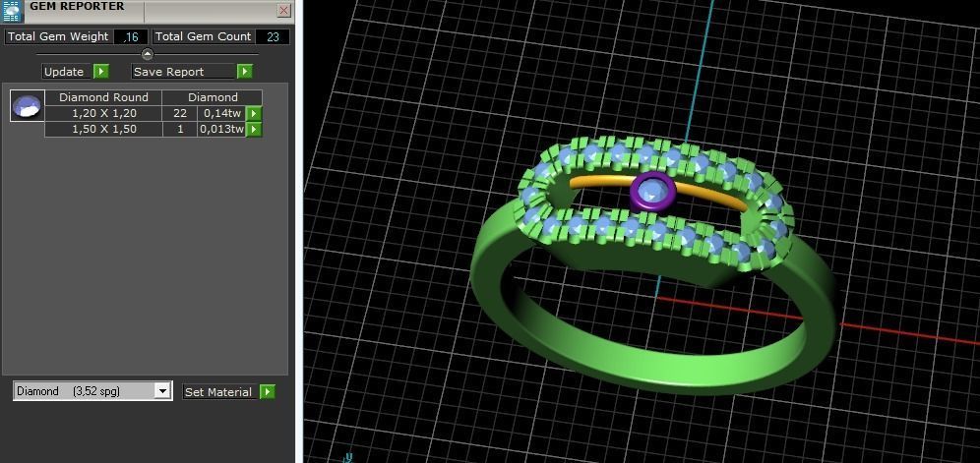980x463 pixels.
Task: Click the '0,14tw' weight cell
Action: [222, 114]
